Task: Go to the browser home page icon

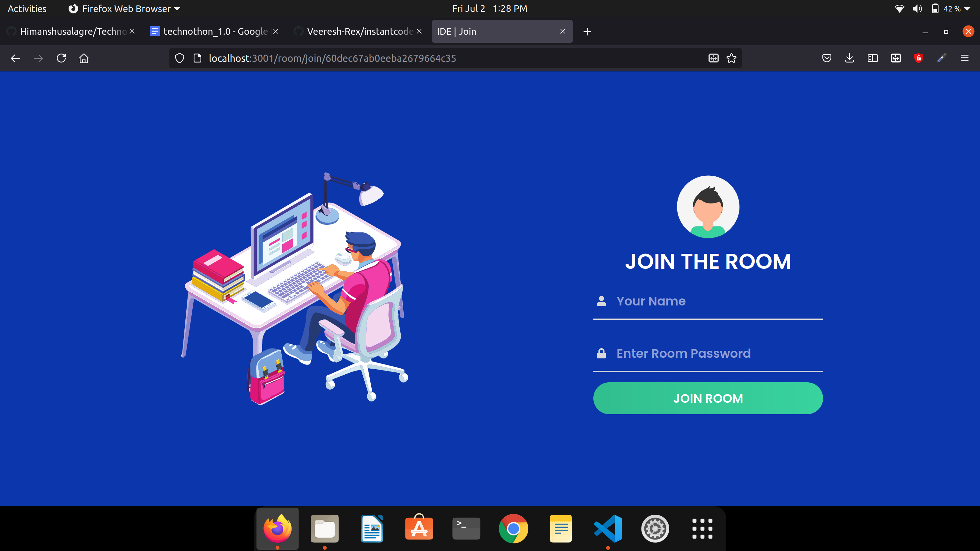Action: [x=84, y=58]
